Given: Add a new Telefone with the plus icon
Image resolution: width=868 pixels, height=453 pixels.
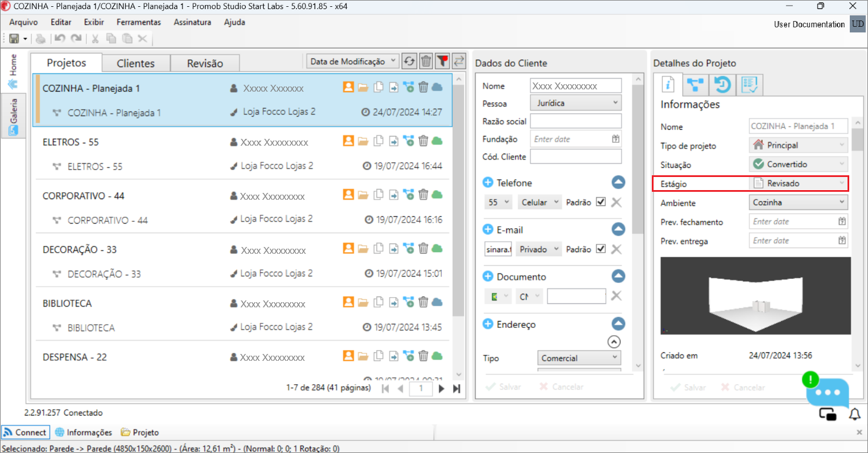Looking at the screenshot, I should click(487, 183).
